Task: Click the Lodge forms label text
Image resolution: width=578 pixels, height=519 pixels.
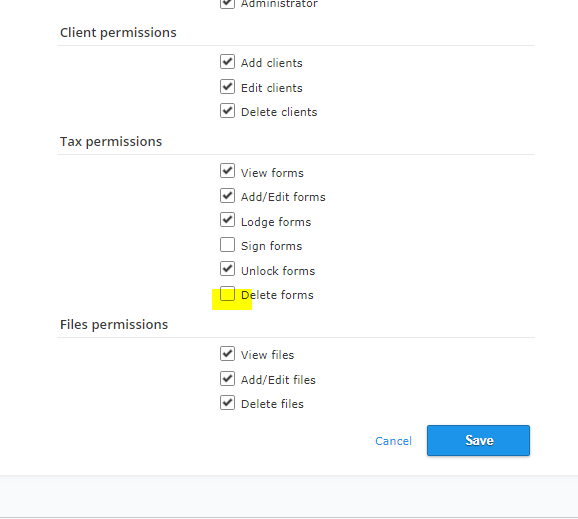Action: [x=276, y=222]
